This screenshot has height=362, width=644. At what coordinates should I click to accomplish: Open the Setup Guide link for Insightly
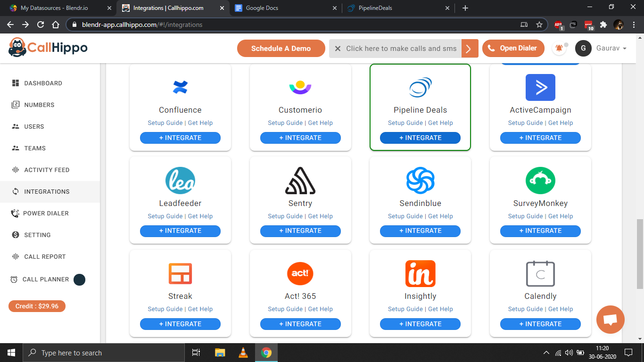[x=405, y=309]
